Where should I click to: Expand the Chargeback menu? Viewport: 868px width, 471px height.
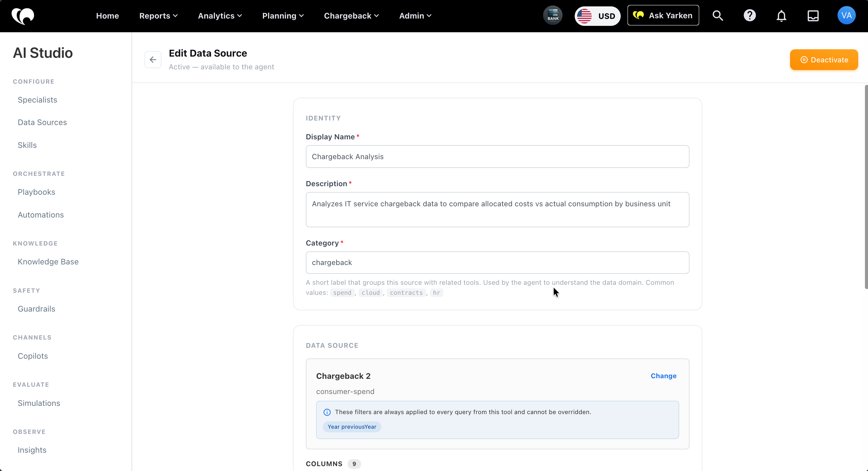pos(351,16)
